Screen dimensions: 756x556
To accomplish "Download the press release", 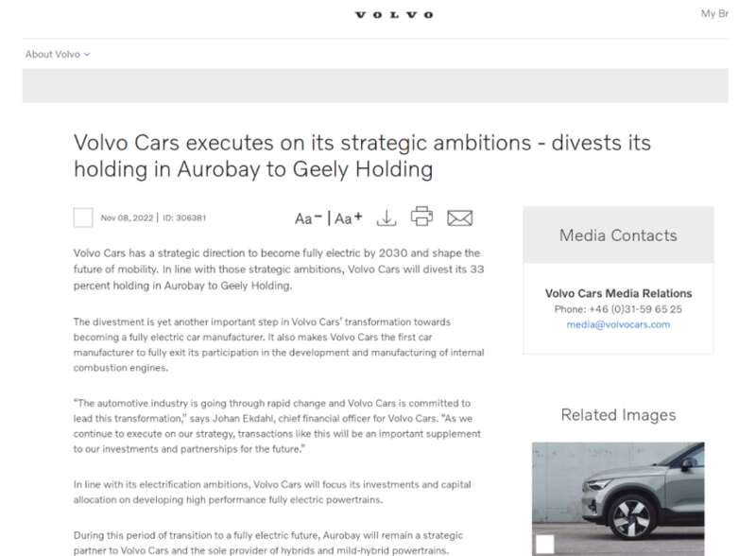I will tap(386, 217).
